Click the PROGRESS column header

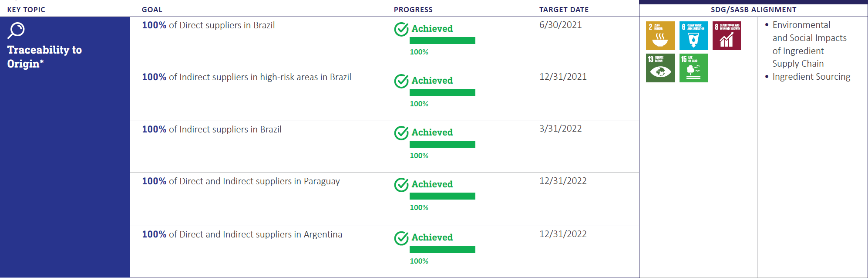(413, 10)
